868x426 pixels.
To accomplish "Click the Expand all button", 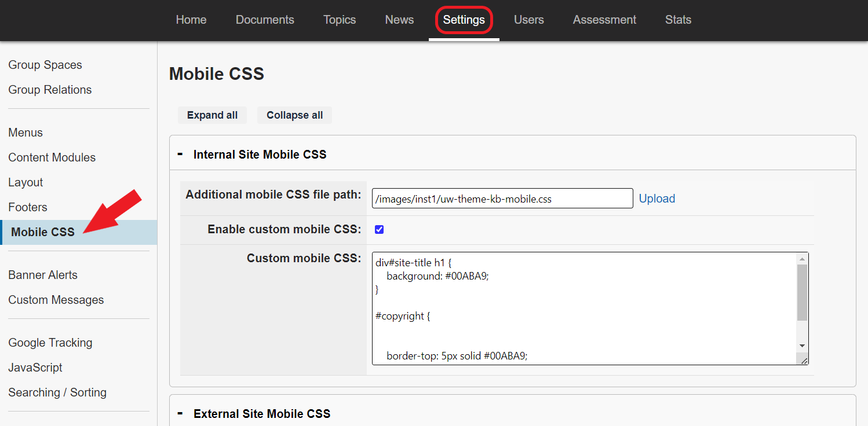I will tap(212, 115).
